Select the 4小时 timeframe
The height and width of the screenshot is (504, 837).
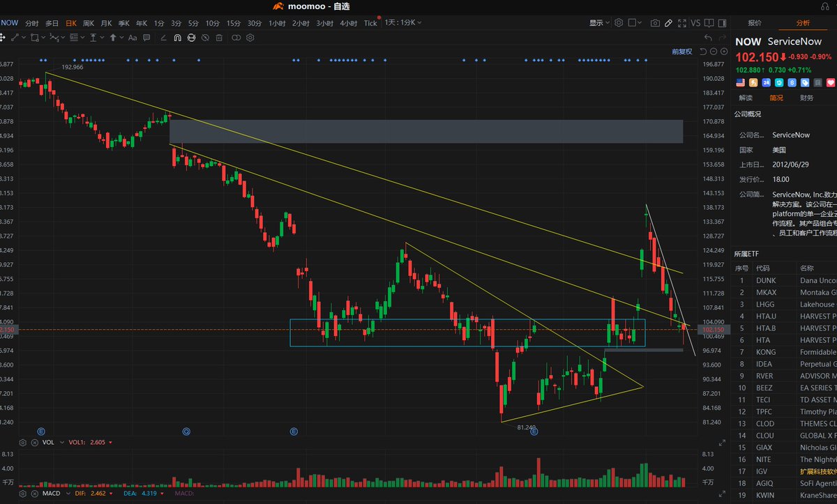pos(349,23)
